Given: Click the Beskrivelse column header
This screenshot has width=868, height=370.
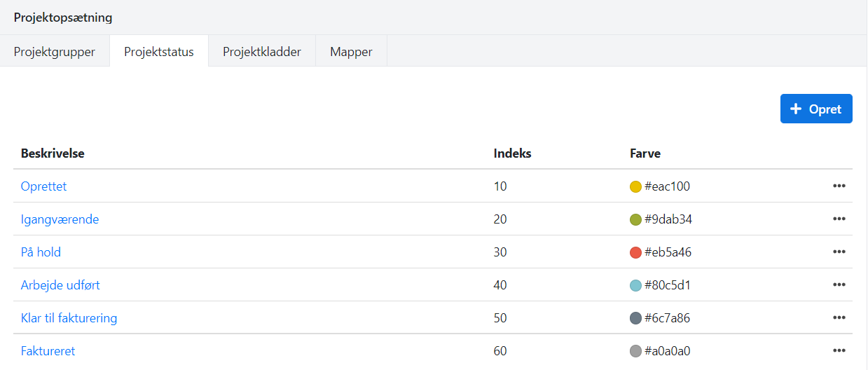Looking at the screenshot, I should point(53,153).
